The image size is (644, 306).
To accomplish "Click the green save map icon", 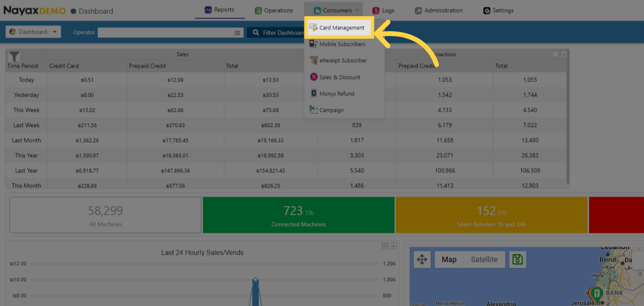I will tap(518, 259).
